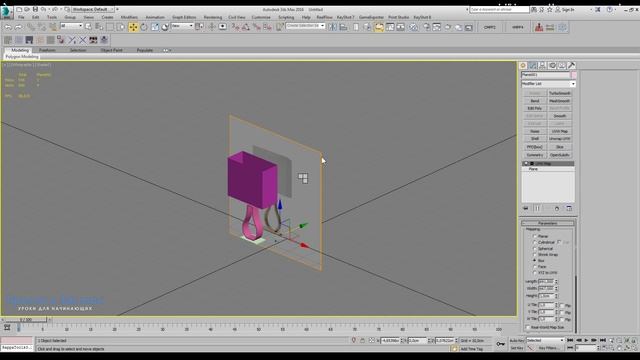Viewport: 640px width, 360px height.
Task: Click the Select Object tool
Action: [x=88, y=27]
